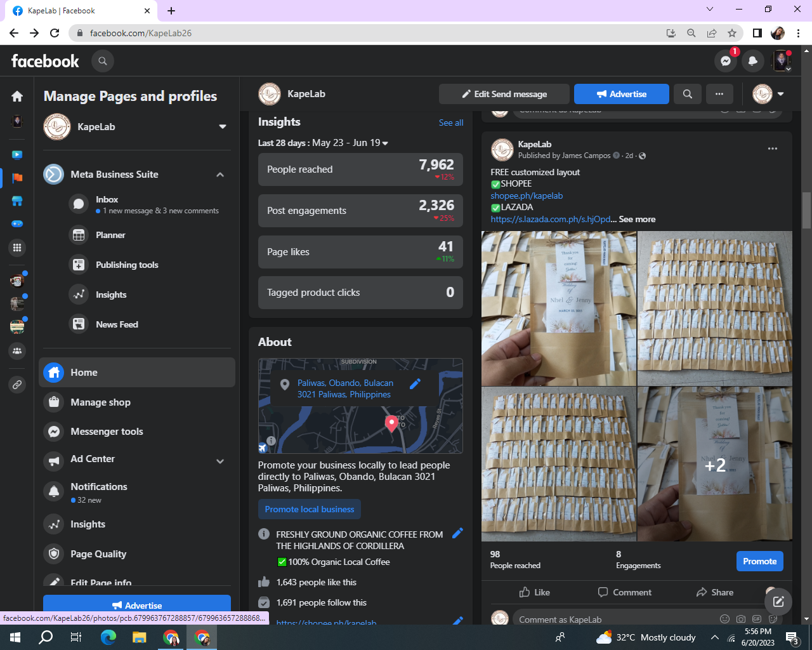Open the shopee.ph/kapelab link in post
The image size is (812, 650).
point(527,196)
